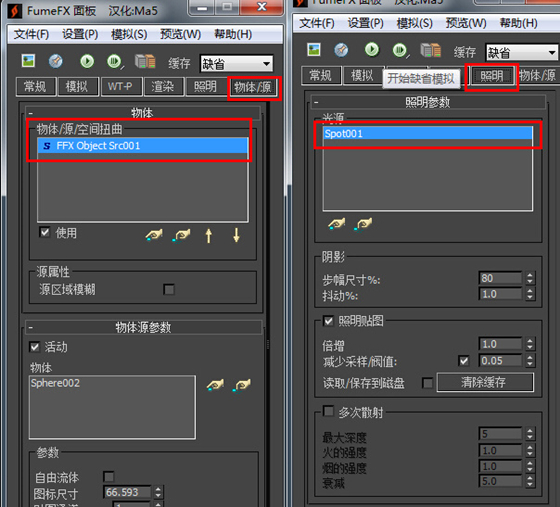Toggle the 照明贴图 checkbox
This screenshot has height=507, width=560.
(328, 321)
